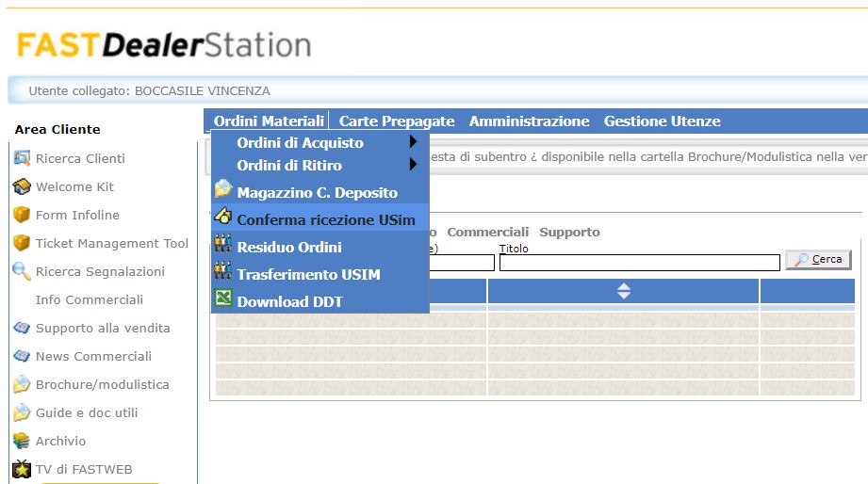
Task: Click the Brochure/modulistica folder icon
Action: pyautogui.click(x=22, y=384)
